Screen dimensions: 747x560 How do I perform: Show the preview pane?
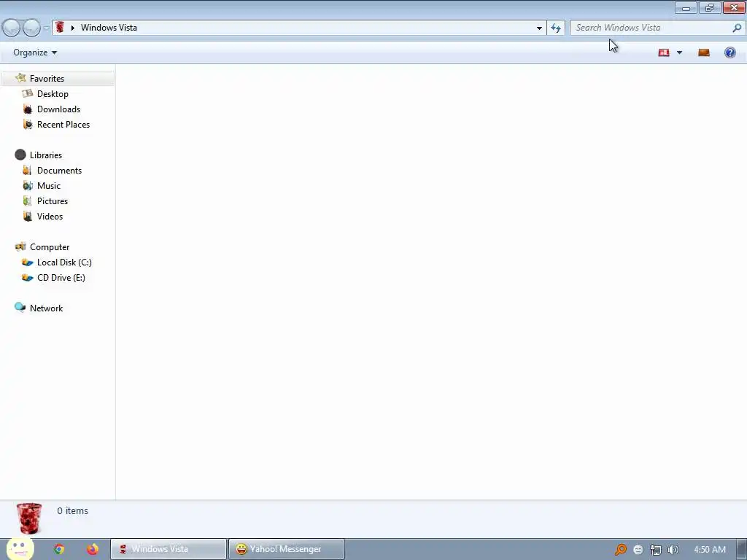click(x=704, y=52)
